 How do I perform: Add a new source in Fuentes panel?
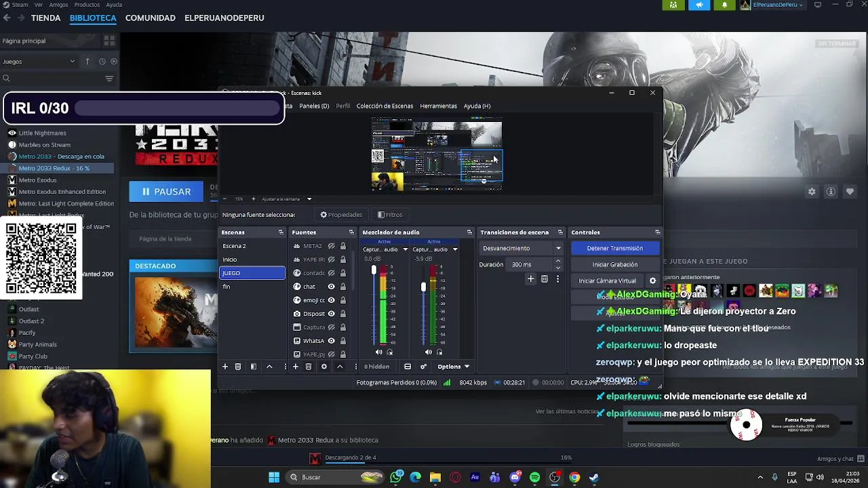[x=296, y=367]
